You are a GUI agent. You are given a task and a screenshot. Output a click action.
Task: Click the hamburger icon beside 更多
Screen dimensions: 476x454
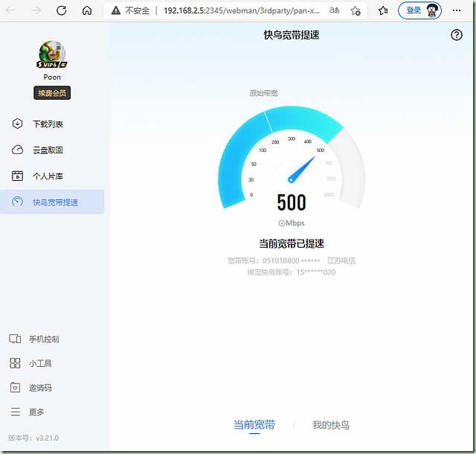15,412
